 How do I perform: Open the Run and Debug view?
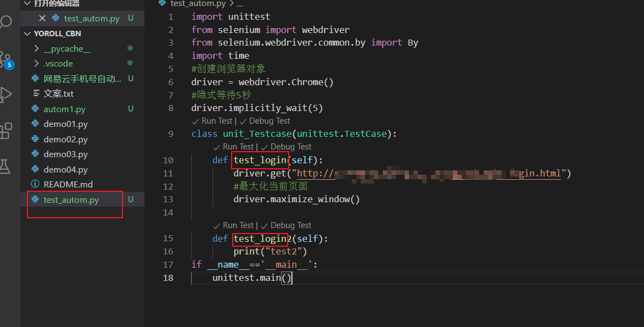pyautogui.click(x=5, y=95)
